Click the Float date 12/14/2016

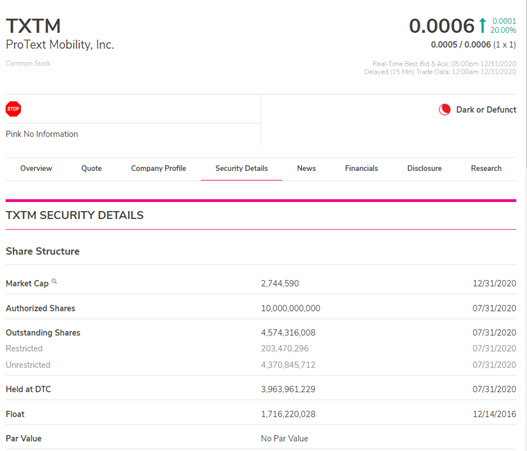494,414
